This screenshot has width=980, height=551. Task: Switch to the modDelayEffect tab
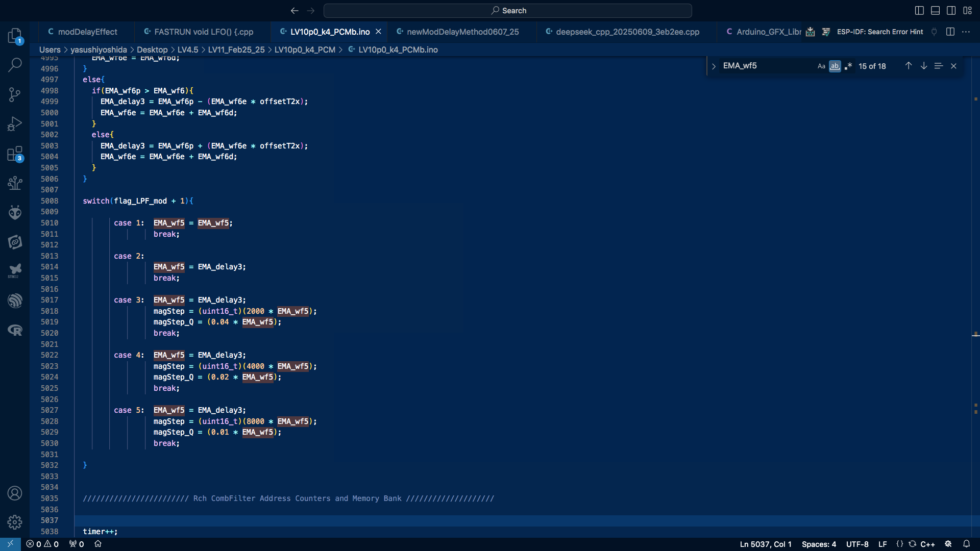(x=87, y=32)
